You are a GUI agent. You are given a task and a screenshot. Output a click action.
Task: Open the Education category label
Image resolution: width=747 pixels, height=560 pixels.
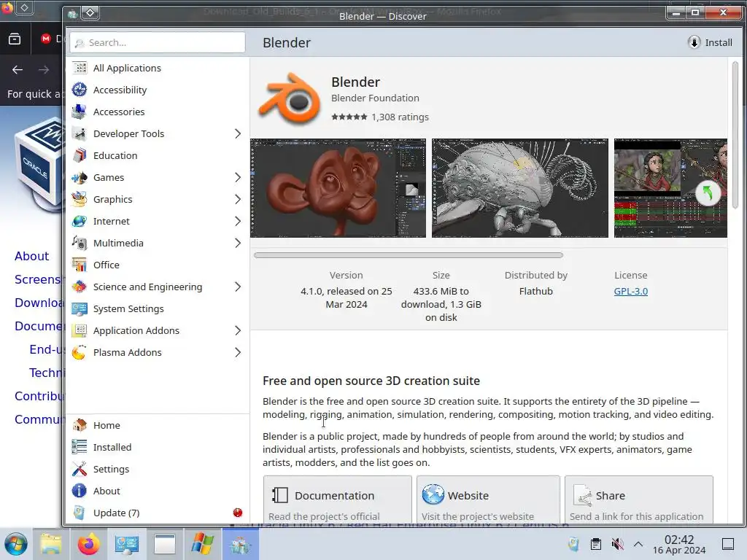(115, 156)
